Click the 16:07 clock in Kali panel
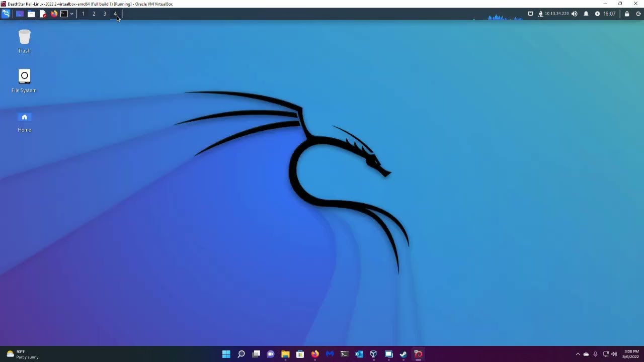This screenshot has height=362, width=644. [609, 14]
